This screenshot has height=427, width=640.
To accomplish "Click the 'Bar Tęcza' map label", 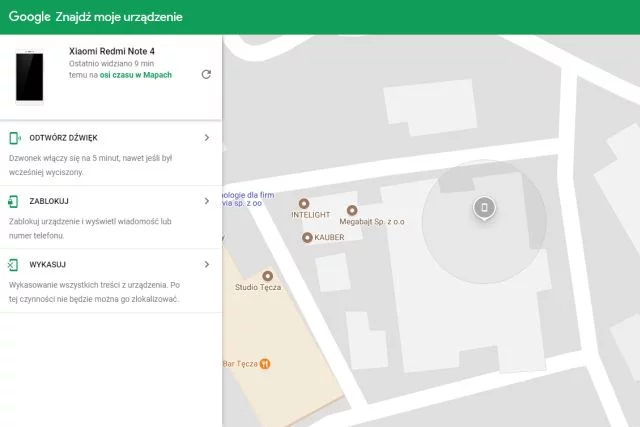I will 240,364.
